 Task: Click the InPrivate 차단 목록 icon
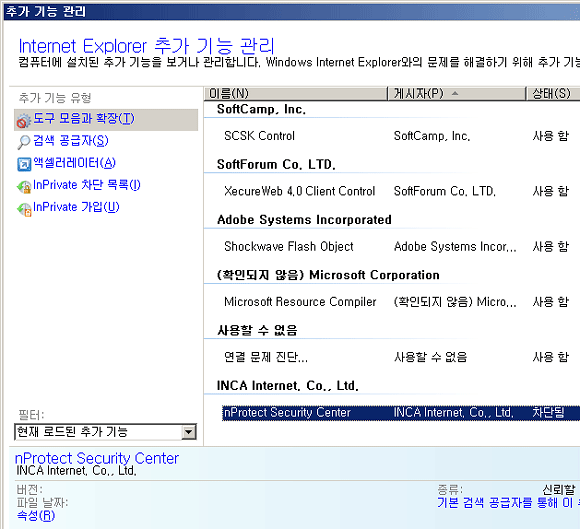click(24, 186)
